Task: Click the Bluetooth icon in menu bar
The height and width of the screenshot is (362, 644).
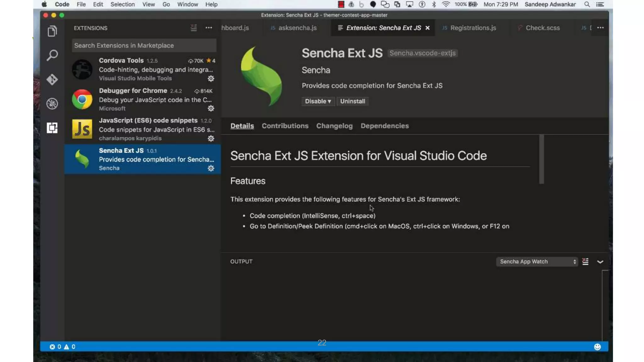Action: pos(434,4)
